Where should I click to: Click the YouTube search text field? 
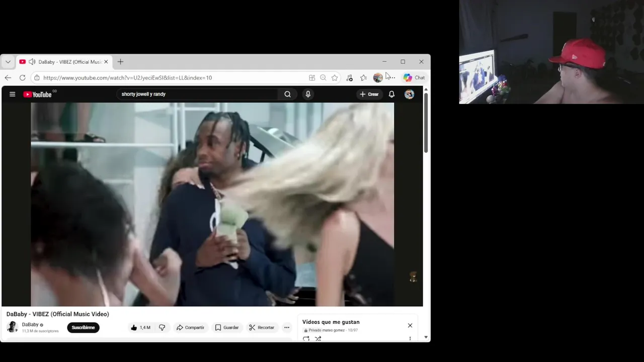[x=198, y=94]
